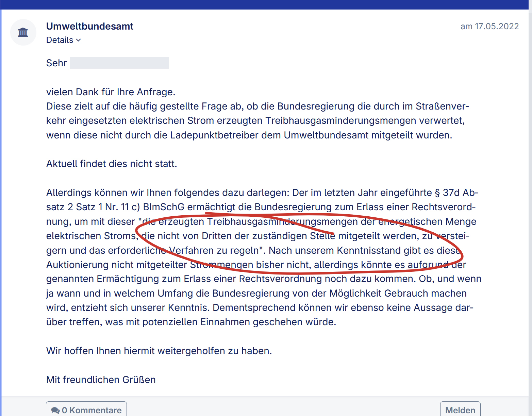Click the redacted name box after Sehr

point(119,63)
